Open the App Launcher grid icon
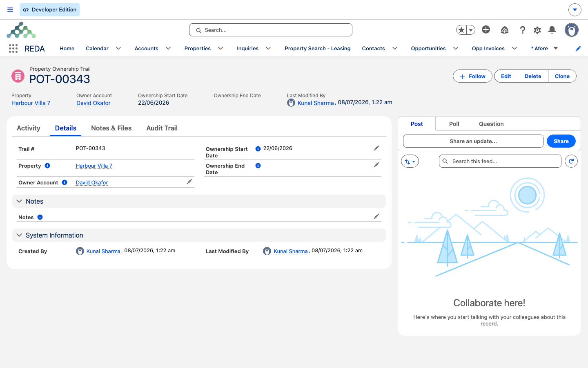The height and width of the screenshot is (368, 588). coord(13,49)
